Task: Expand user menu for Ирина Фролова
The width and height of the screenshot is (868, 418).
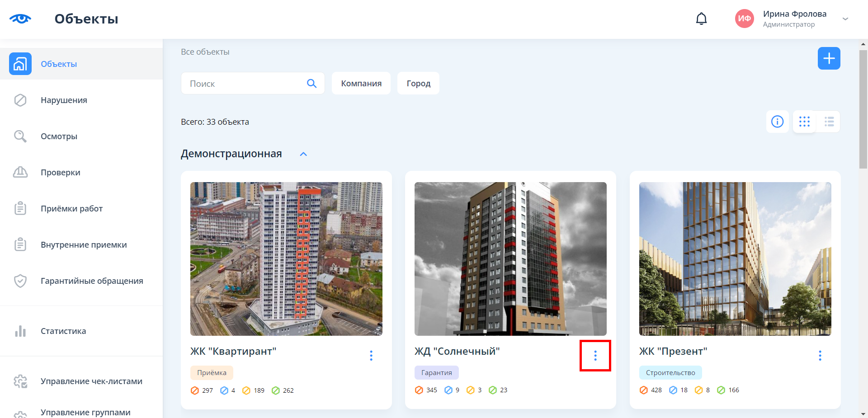Action: pos(845,19)
